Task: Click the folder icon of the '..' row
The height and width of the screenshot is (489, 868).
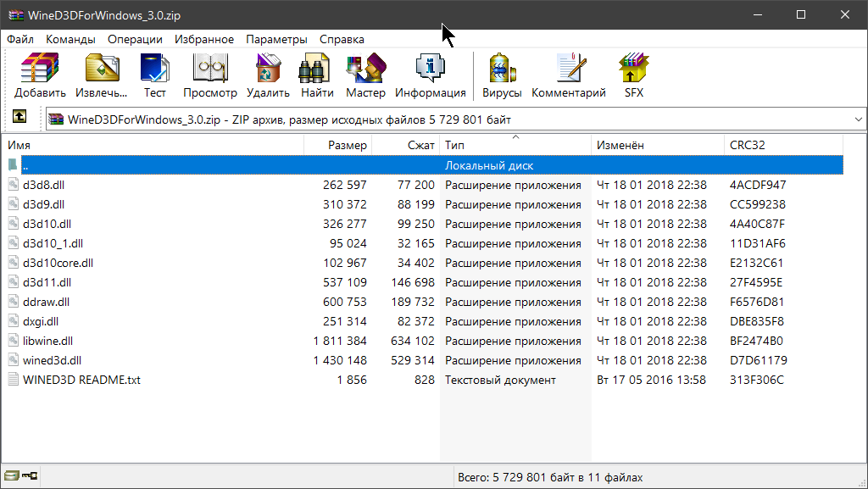Action: [13, 165]
